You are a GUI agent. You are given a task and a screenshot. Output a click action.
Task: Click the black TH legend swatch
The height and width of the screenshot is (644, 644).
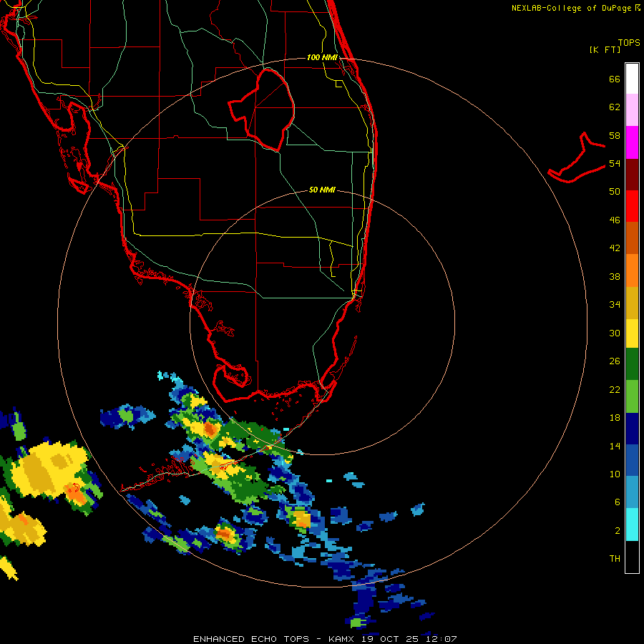(x=632, y=557)
